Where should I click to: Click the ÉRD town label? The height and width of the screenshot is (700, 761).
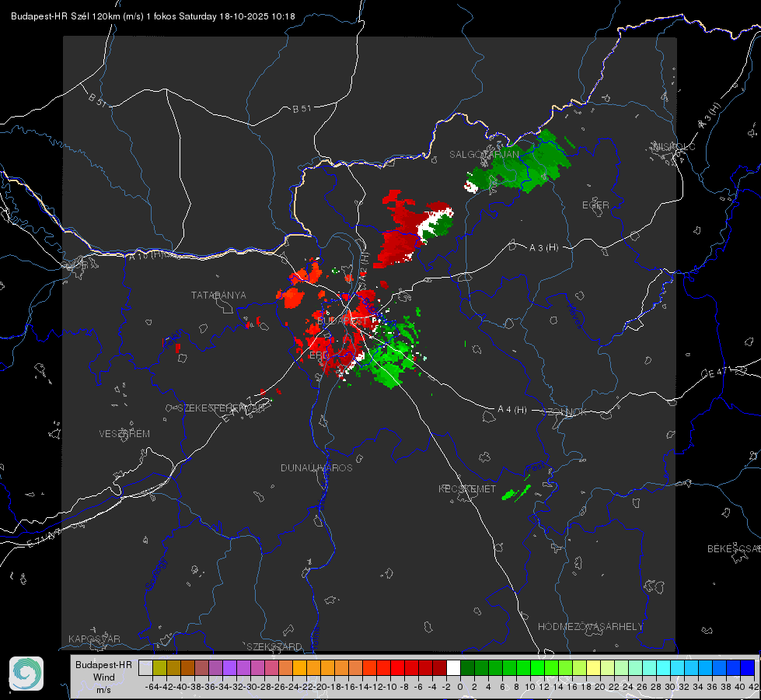point(319,355)
